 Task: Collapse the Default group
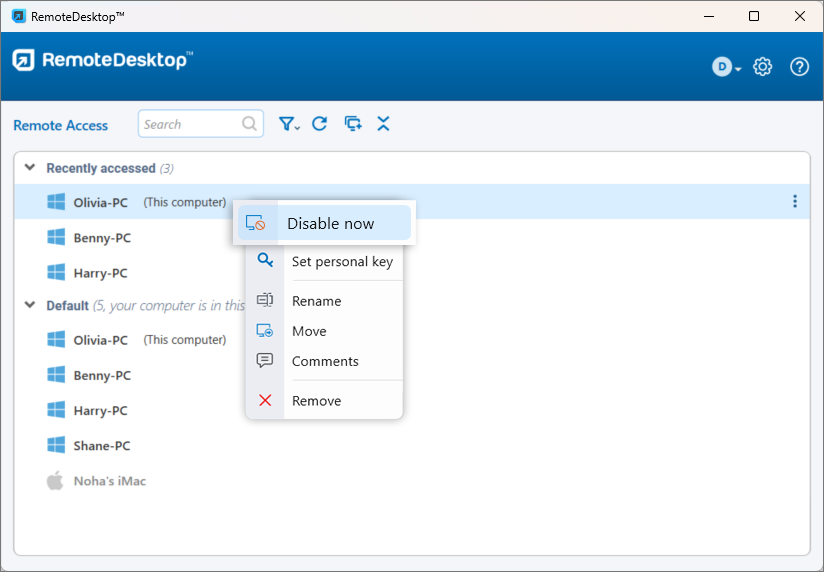[x=30, y=305]
